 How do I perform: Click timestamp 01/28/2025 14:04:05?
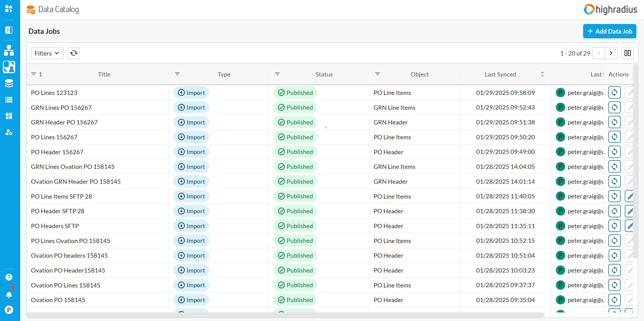pos(505,167)
